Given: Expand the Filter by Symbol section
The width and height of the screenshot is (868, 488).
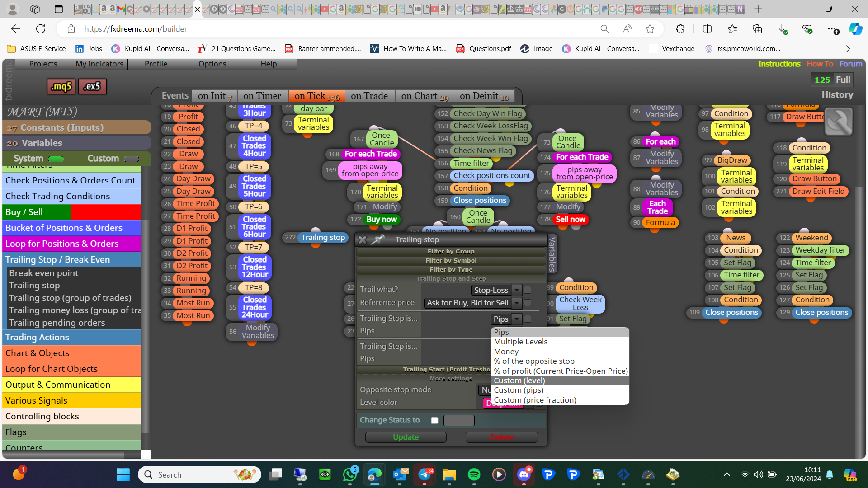Looking at the screenshot, I should pyautogui.click(x=451, y=260).
